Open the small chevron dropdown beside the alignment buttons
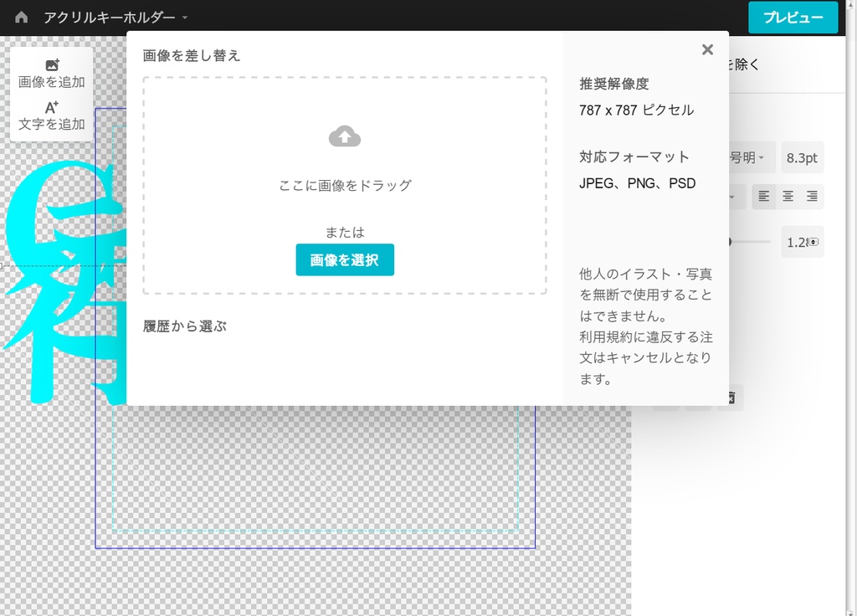857x616 pixels. point(731,196)
